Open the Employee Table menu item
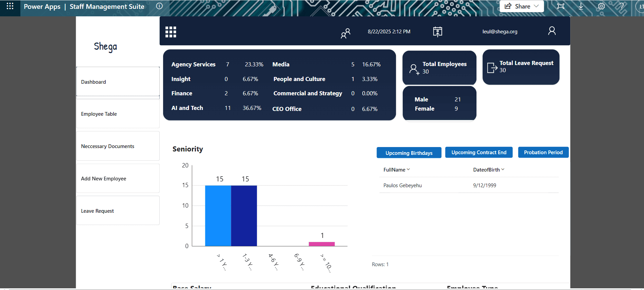This screenshot has height=290, width=644. point(118,114)
